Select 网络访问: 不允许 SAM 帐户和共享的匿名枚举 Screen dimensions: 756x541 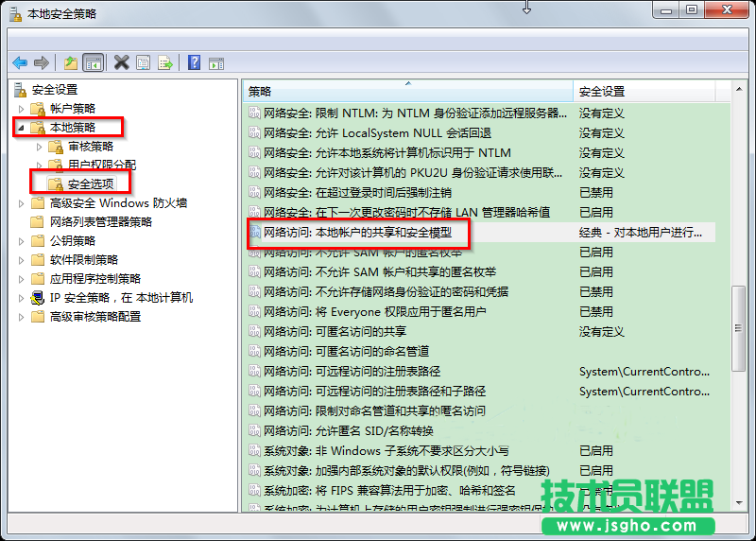click(380, 272)
